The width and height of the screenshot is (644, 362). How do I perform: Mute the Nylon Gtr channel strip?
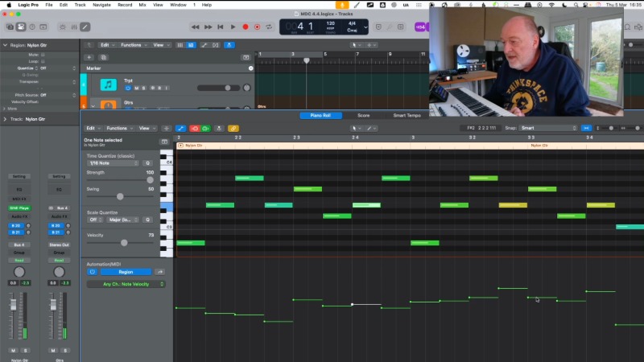point(13,351)
